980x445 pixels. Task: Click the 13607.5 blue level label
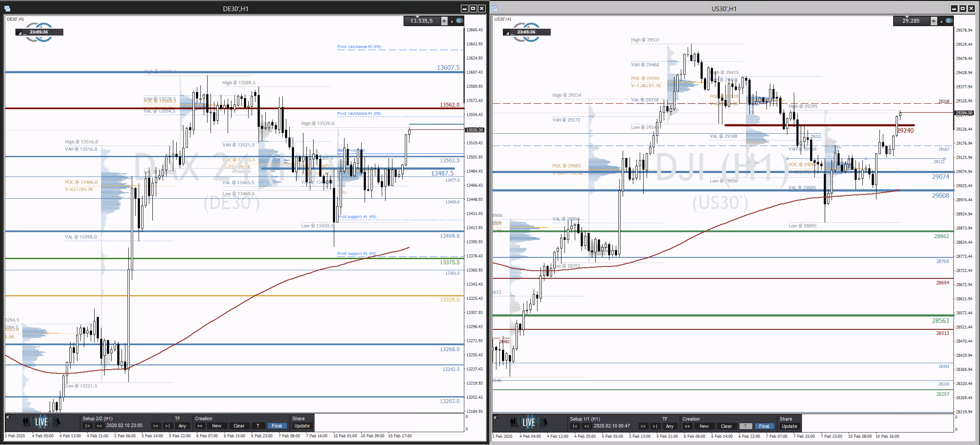(448, 67)
